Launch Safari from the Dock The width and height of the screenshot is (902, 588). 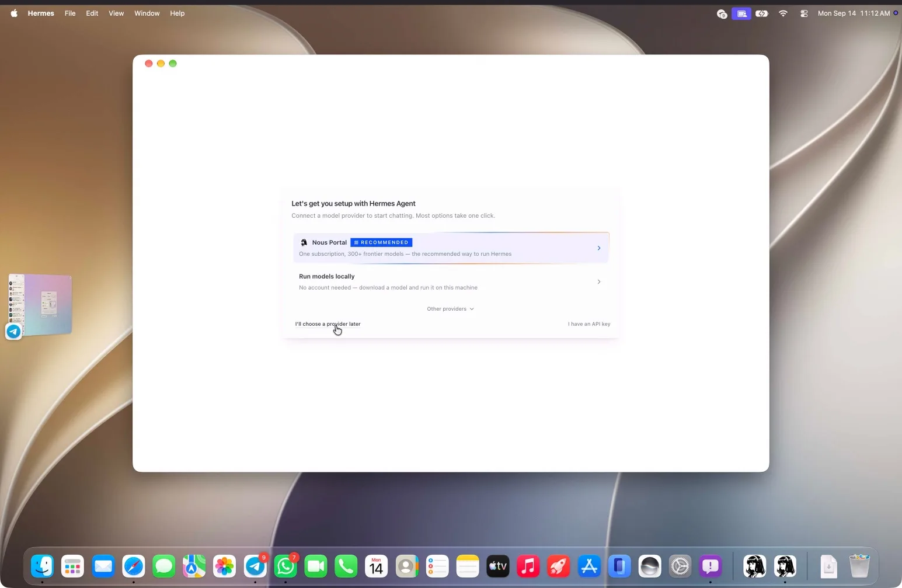(134, 566)
